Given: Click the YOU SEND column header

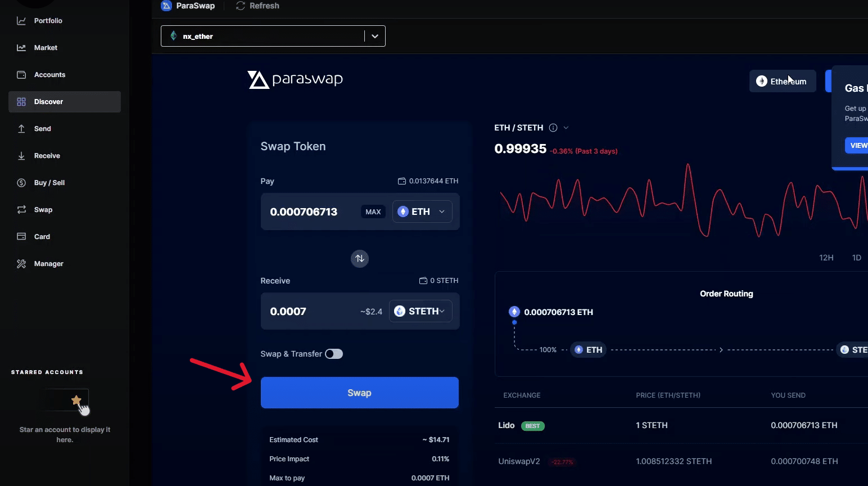Looking at the screenshot, I should pyautogui.click(x=788, y=395).
